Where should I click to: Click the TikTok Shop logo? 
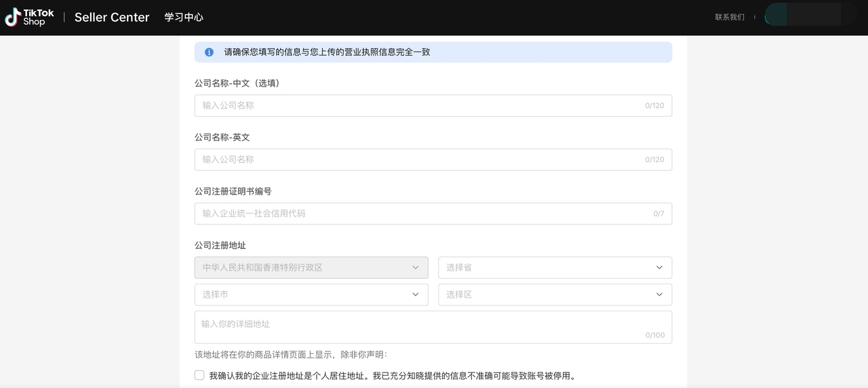30,17
